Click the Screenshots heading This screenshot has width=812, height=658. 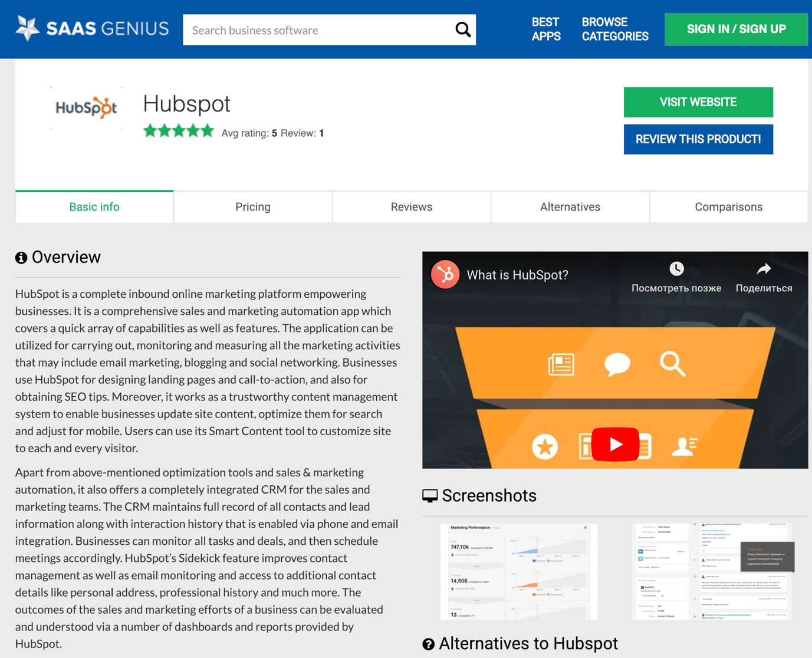[489, 496]
